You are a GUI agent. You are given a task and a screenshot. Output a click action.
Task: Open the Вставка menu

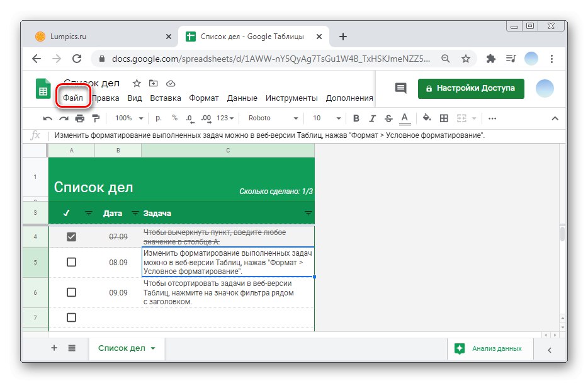pyautogui.click(x=166, y=98)
